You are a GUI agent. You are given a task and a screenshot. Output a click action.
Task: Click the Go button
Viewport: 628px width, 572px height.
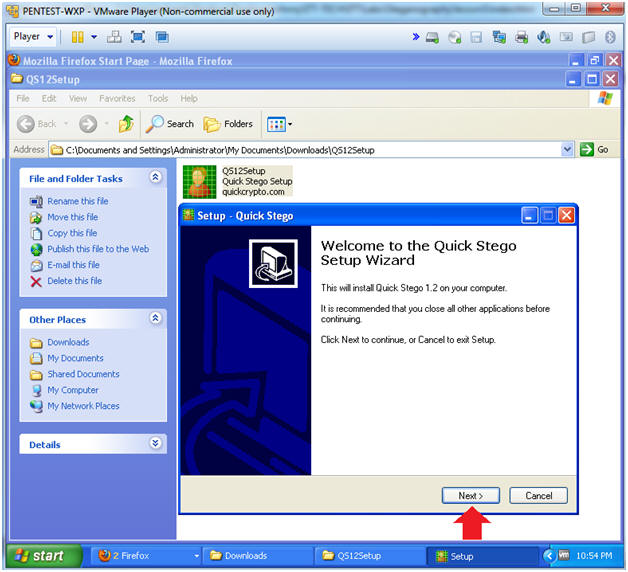tap(595, 150)
